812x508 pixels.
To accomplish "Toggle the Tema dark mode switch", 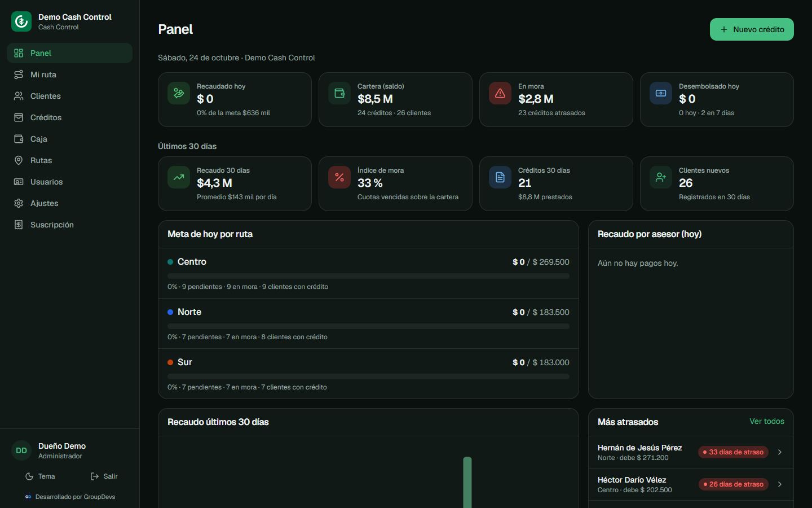I will [40, 476].
